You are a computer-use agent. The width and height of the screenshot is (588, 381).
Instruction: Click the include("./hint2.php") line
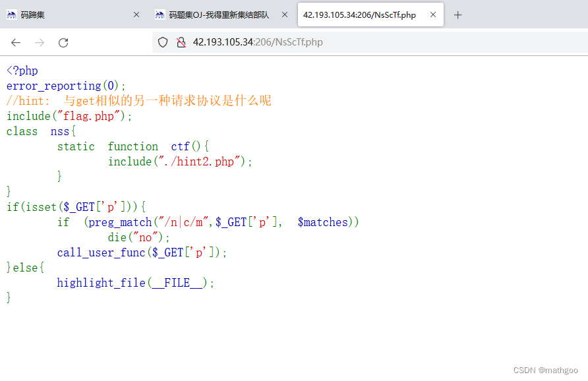coord(180,161)
